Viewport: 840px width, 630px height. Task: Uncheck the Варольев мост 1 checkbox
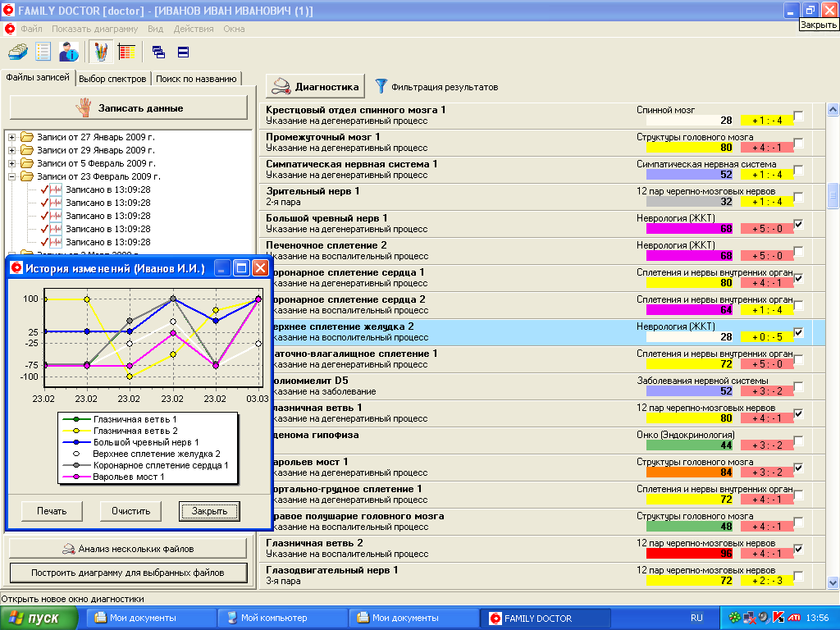click(798, 468)
